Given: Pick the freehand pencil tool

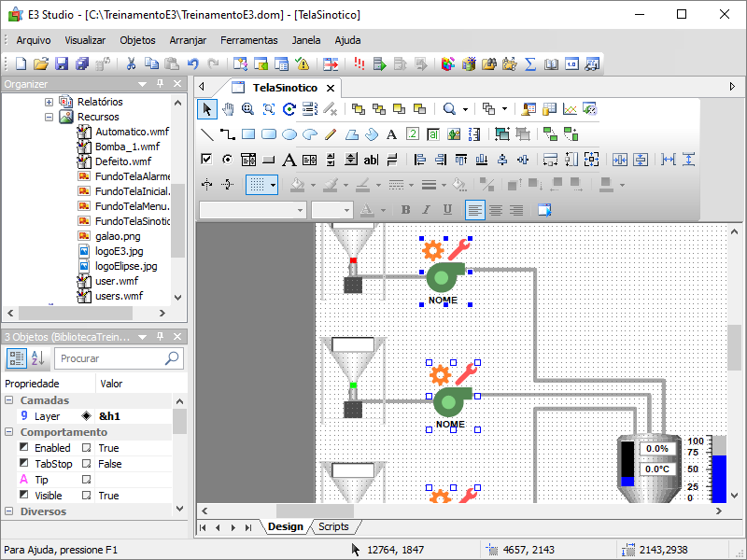Looking at the screenshot, I should tap(331, 134).
